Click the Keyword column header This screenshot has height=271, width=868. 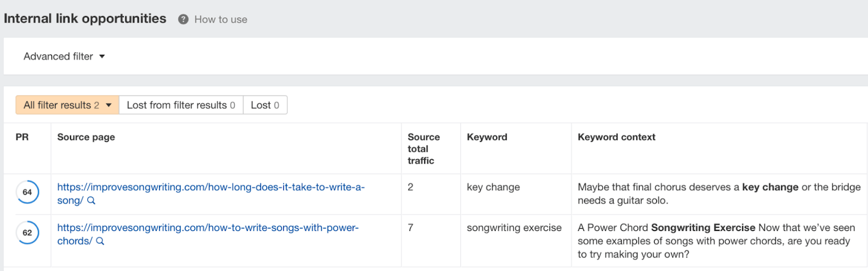point(487,137)
